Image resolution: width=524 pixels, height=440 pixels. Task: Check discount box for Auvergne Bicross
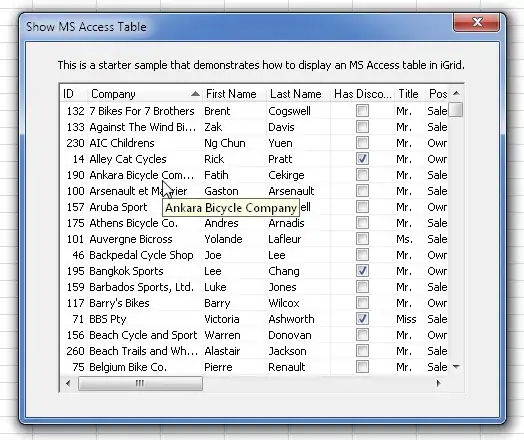coord(362,239)
